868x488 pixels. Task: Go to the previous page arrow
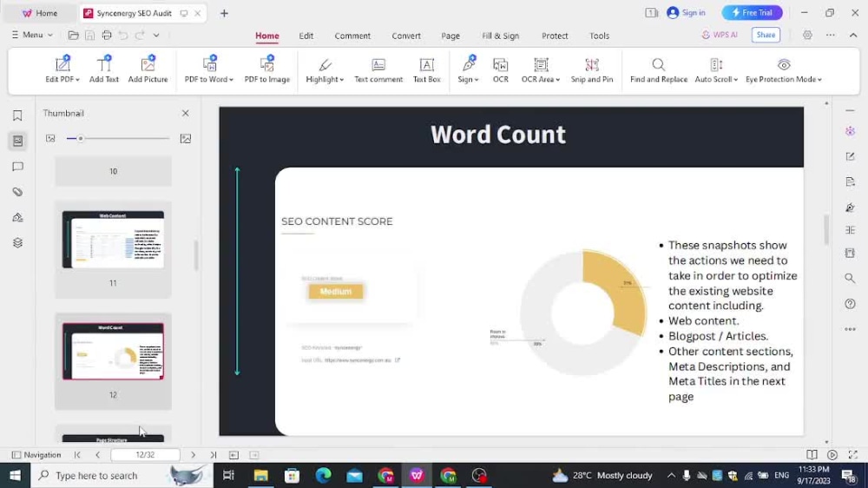pyautogui.click(x=97, y=455)
